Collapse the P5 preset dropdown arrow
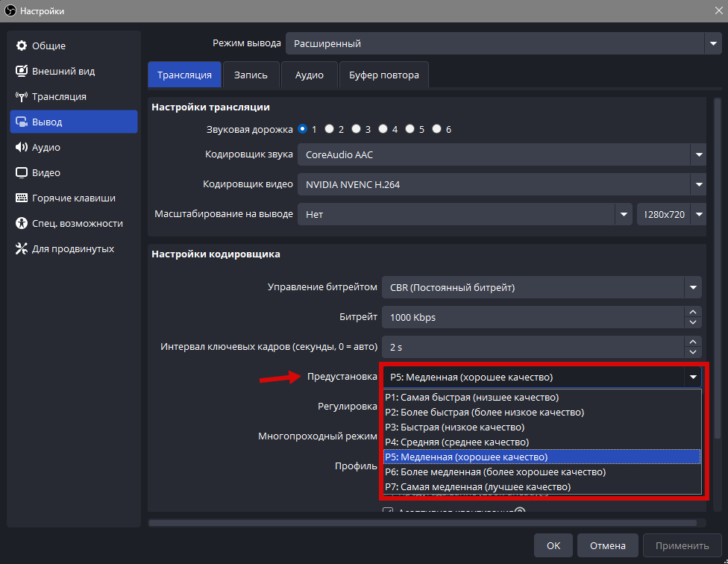The image size is (728, 564). click(x=693, y=377)
